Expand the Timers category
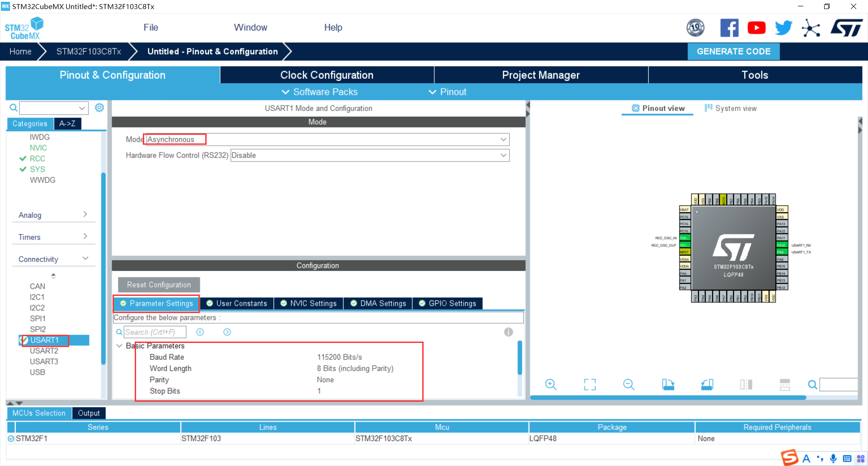This screenshot has height=466, width=868. (x=53, y=237)
